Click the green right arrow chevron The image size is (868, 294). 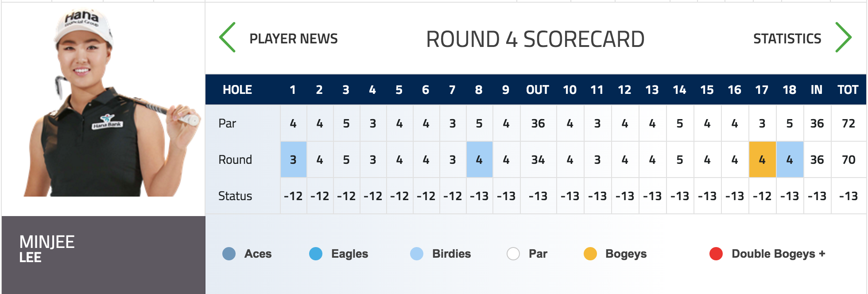[843, 38]
